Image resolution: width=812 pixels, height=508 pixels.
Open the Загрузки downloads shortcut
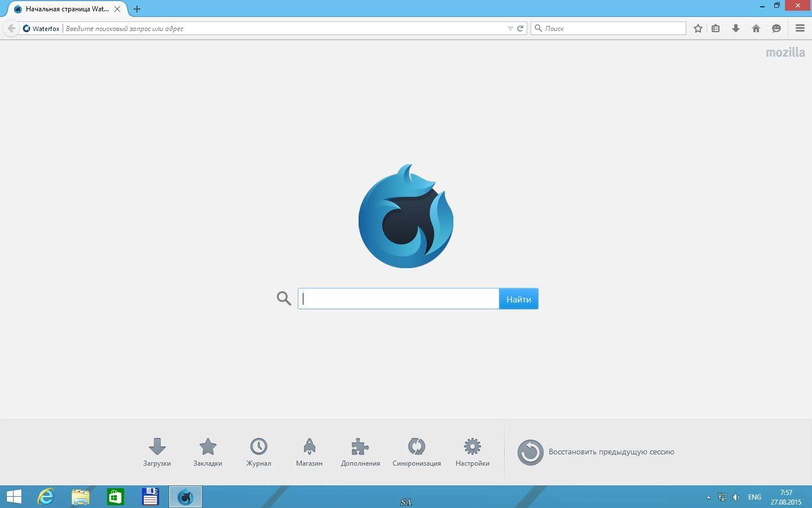(x=157, y=452)
